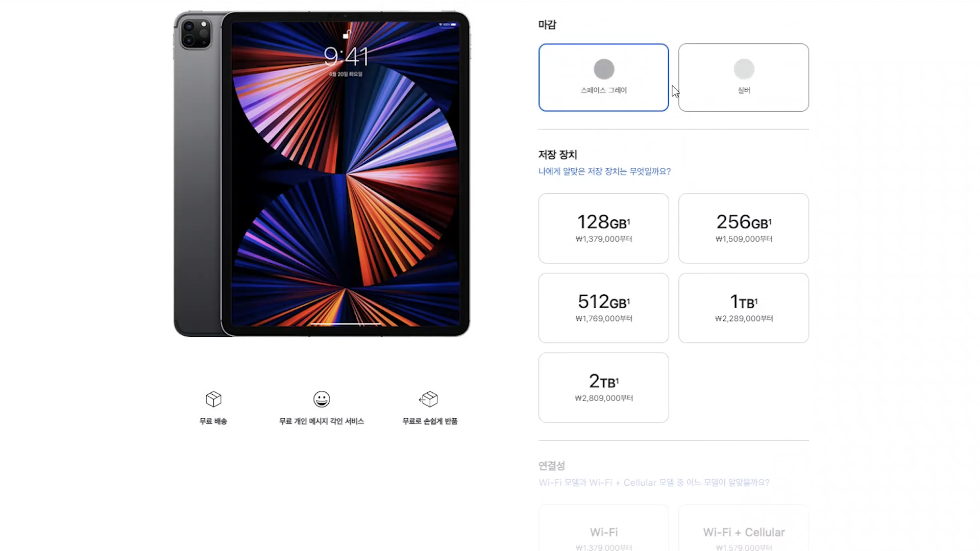Open Wi-Fi vs Cellular model help link
This screenshot has height=551, width=980.
(654, 483)
